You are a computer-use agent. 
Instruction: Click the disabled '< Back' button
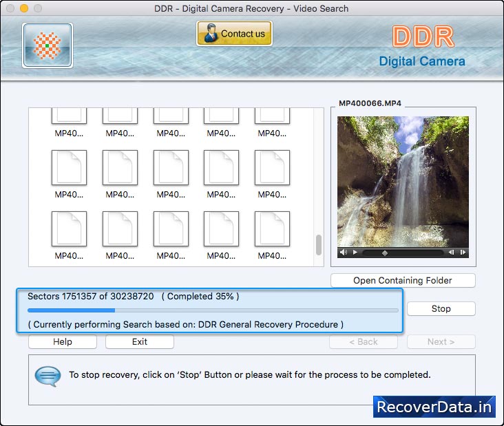[364, 342]
